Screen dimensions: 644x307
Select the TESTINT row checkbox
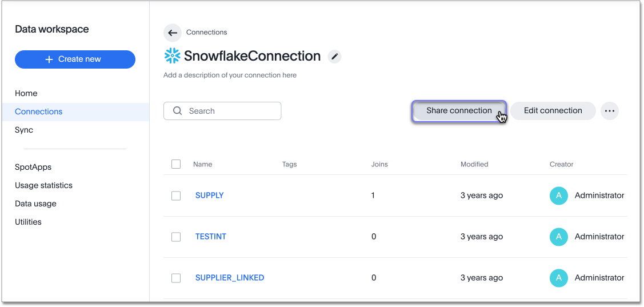pos(176,237)
